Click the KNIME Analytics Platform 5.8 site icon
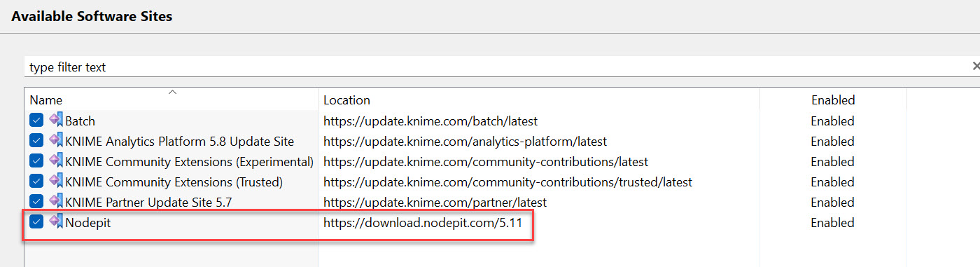The height and width of the screenshot is (267, 980). point(55,141)
